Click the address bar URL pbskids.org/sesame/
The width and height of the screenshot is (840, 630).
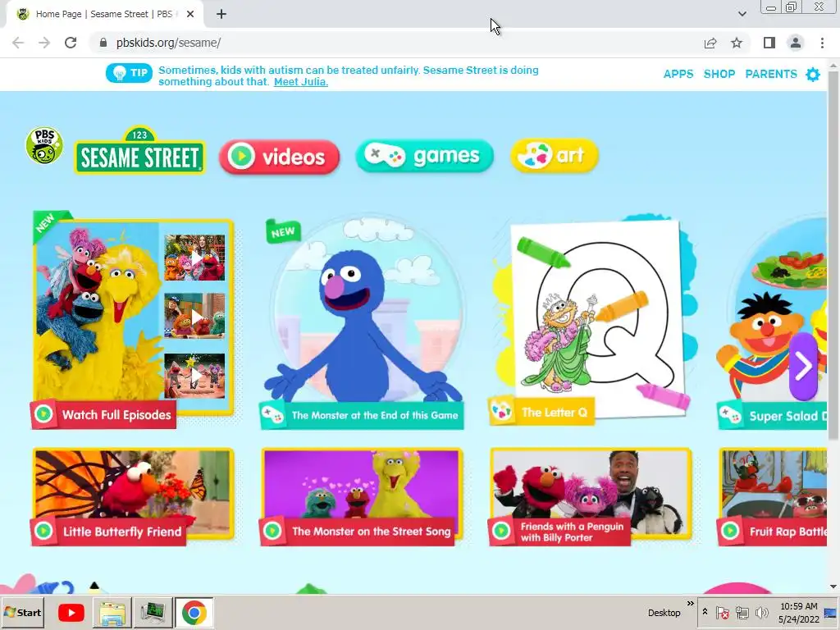click(x=168, y=43)
